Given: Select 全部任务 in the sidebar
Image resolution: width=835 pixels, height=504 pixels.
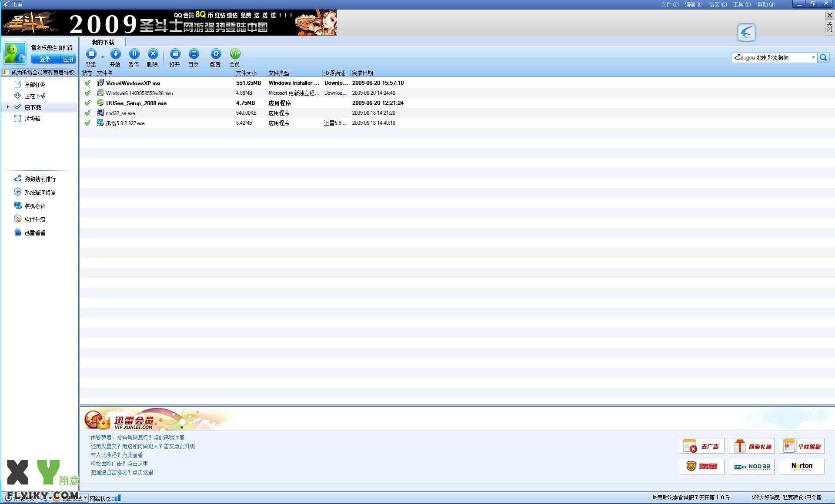Looking at the screenshot, I should 35,85.
